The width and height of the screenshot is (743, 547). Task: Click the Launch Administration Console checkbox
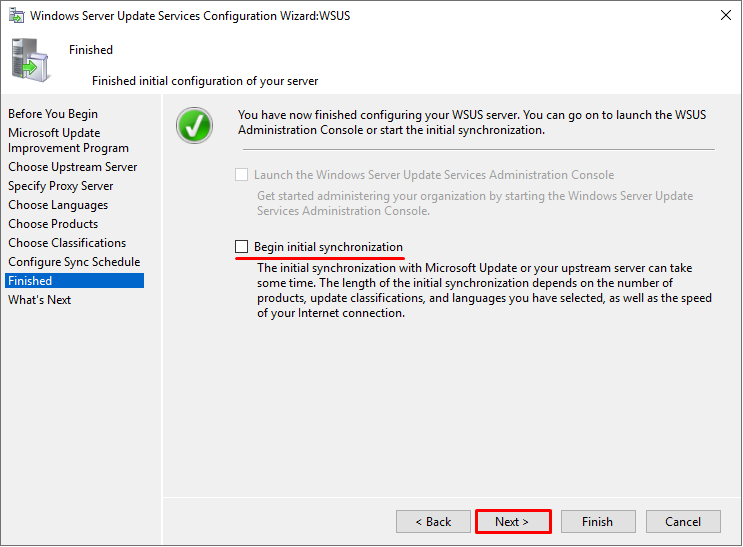point(242,174)
